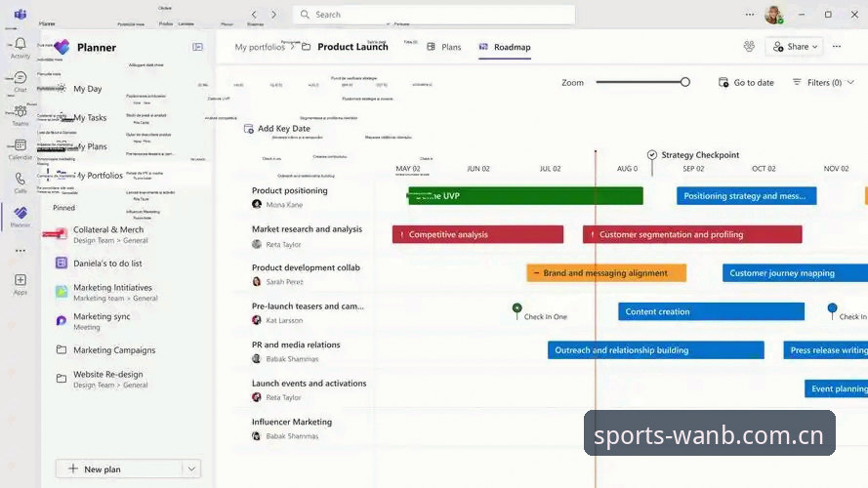
Task: Open Press release writing task bar
Action: tap(825, 349)
